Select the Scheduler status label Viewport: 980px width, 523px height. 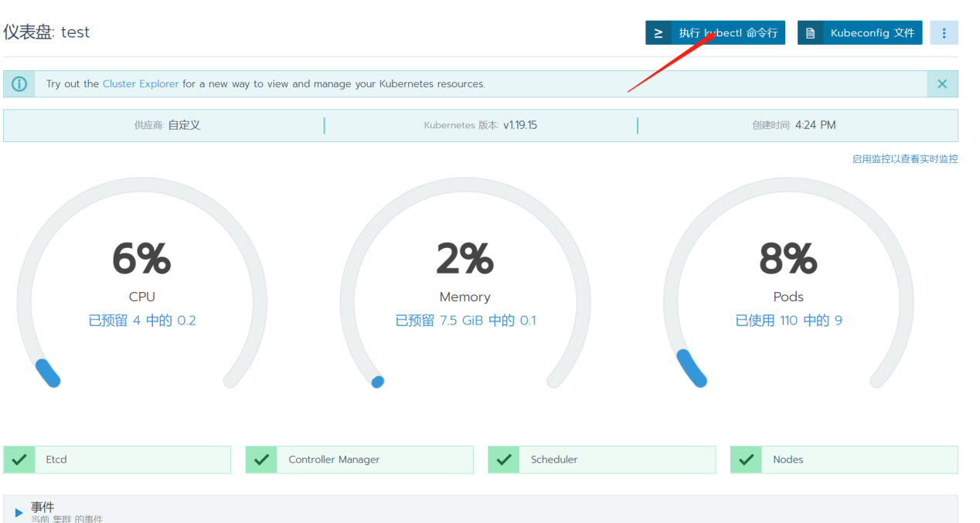click(x=554, y=460)
